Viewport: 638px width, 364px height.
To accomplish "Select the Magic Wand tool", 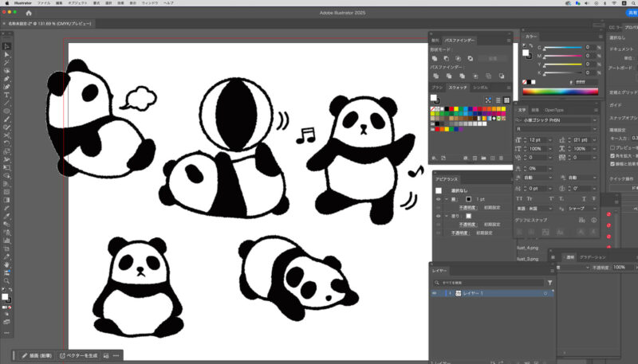I will click(x=6, y=62).
